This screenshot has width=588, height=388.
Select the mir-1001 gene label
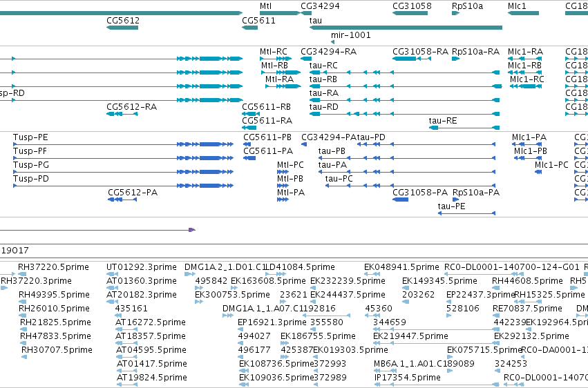[x=350, y=35]
